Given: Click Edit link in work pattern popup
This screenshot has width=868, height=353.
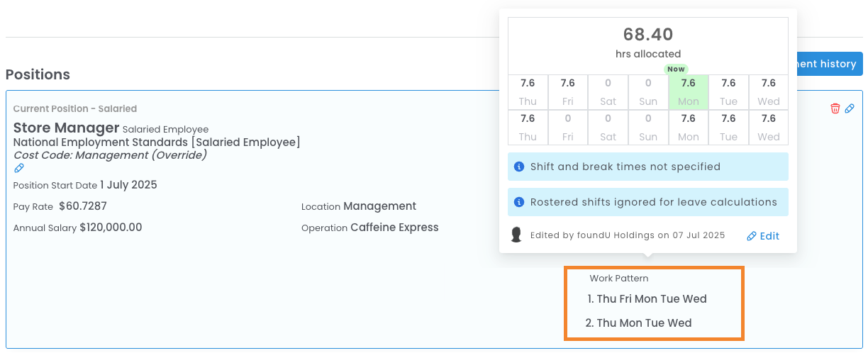Looking at the screenshot, I should 763,236.
